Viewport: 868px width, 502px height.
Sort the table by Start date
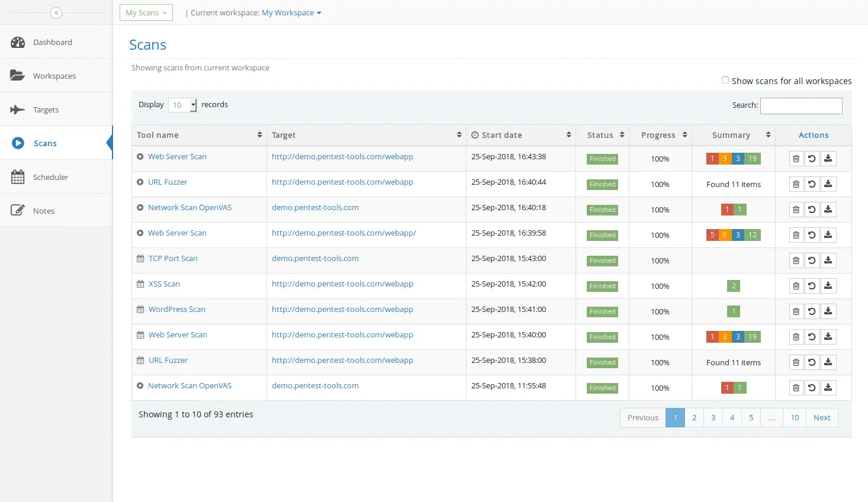521,134
